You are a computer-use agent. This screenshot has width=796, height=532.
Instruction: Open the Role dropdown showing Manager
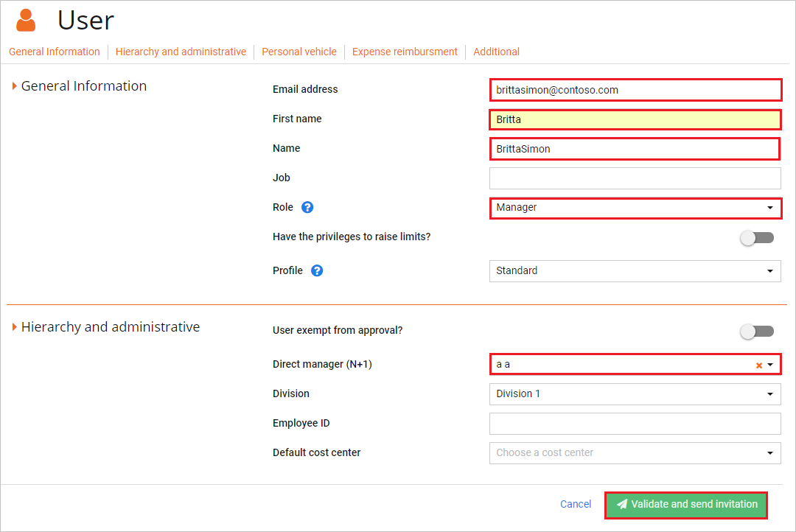[x=771, y=208]
